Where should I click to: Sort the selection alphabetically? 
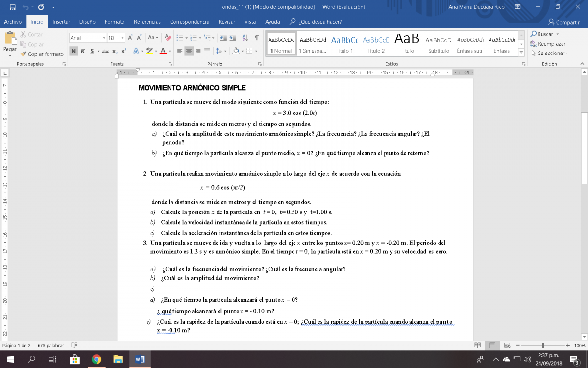(245, 38)
